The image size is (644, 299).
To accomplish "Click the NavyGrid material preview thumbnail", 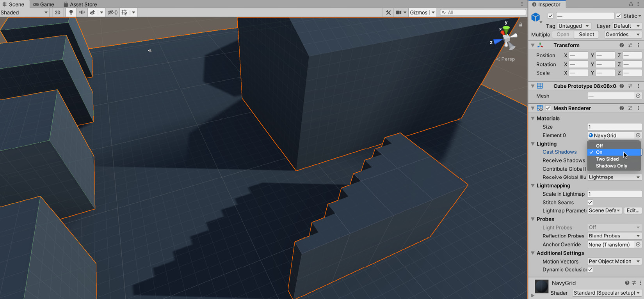I will 541,286.
